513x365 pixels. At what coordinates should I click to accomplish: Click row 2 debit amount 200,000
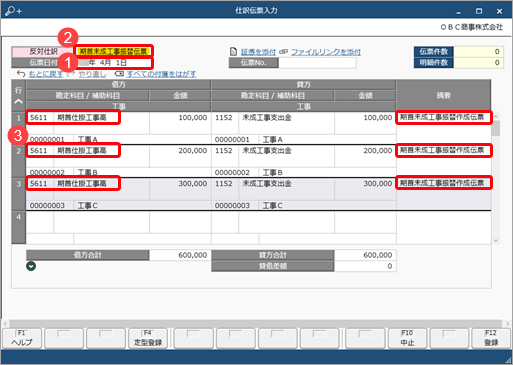click(x=180, y=150)
